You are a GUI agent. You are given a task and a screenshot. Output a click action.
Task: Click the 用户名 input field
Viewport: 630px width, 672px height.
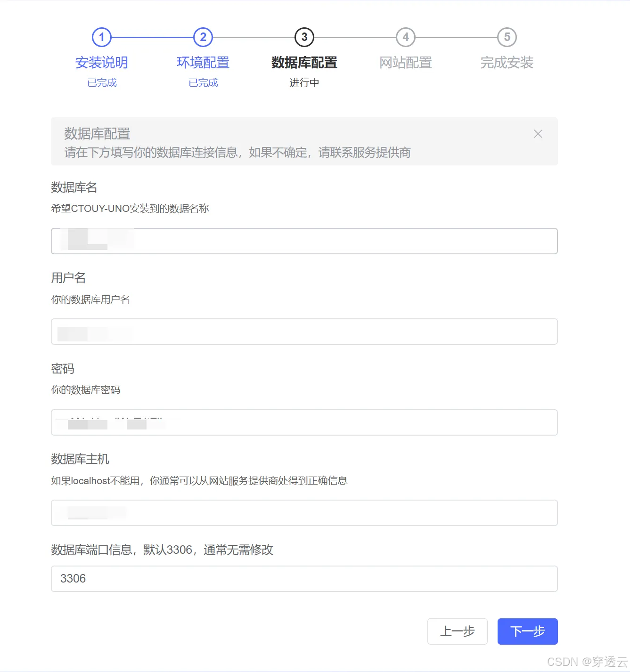coord(304,332)
